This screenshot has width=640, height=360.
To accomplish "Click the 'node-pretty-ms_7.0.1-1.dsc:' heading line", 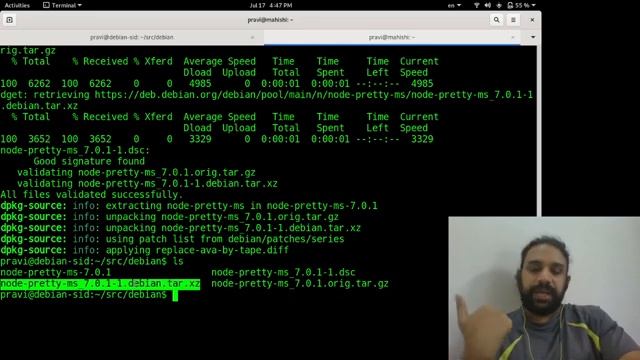I will point(75,150).
